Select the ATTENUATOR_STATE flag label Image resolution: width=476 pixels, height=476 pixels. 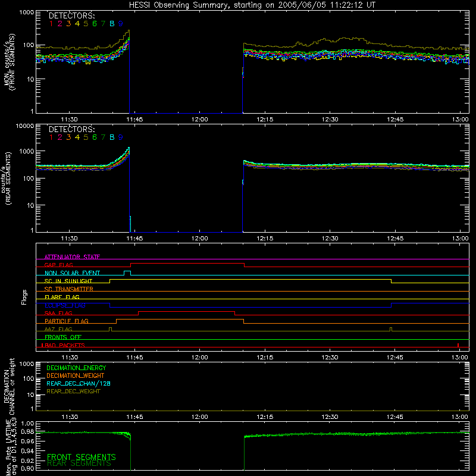[x=72, y=257]
